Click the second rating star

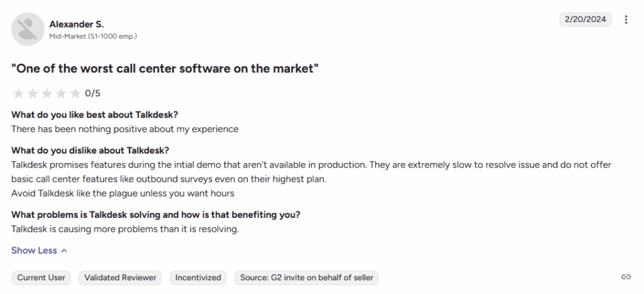pos(33,94)
